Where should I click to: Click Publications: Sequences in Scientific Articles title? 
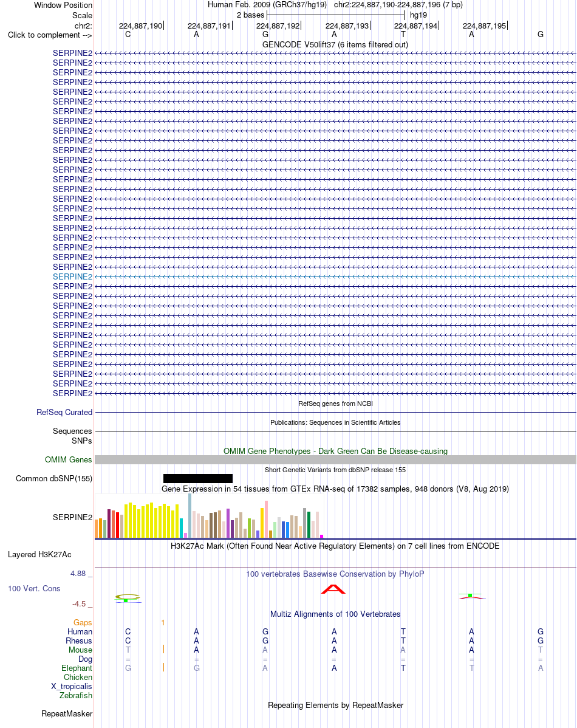[x=335, y=422]
